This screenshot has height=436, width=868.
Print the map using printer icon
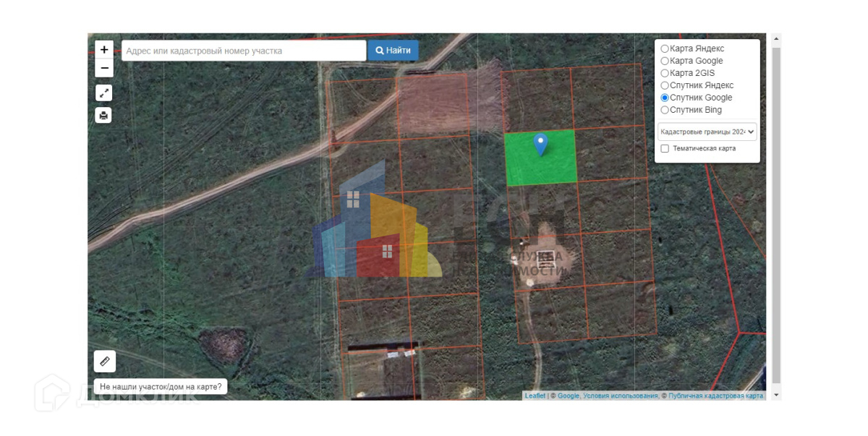pyautogui.click(x=104, y=115)
